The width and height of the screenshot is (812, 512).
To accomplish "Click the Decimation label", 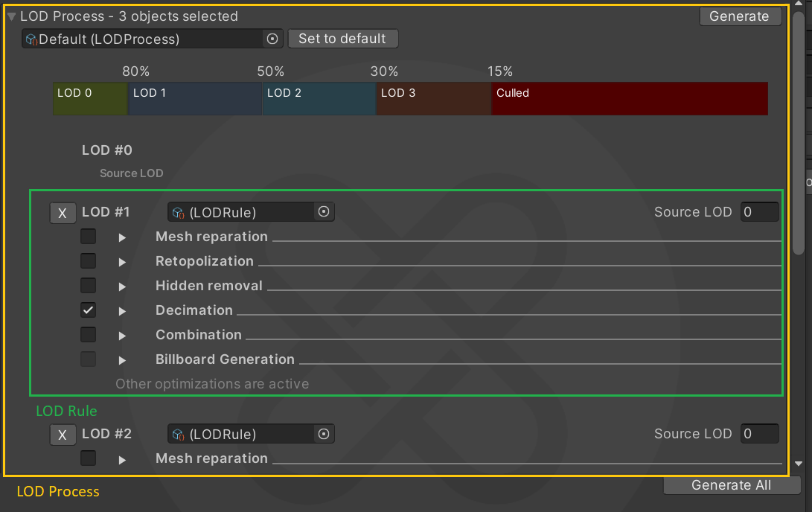I will pos(194,310).
